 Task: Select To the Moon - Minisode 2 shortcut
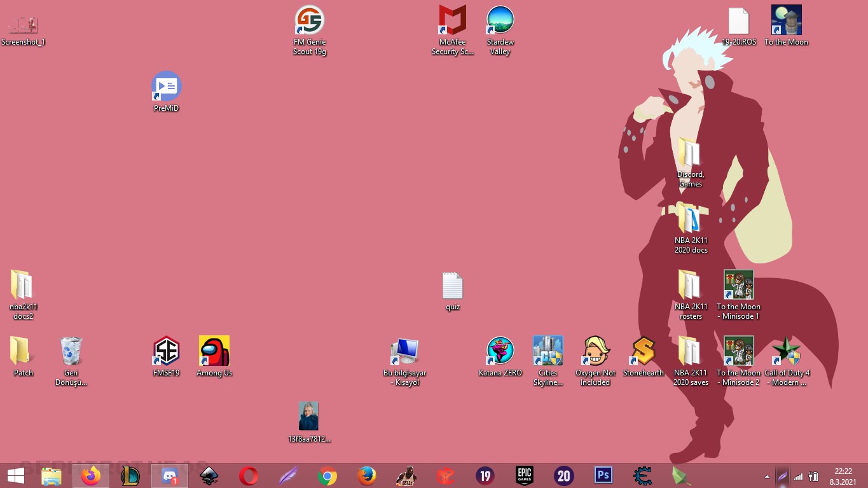[x=739, y=361]
